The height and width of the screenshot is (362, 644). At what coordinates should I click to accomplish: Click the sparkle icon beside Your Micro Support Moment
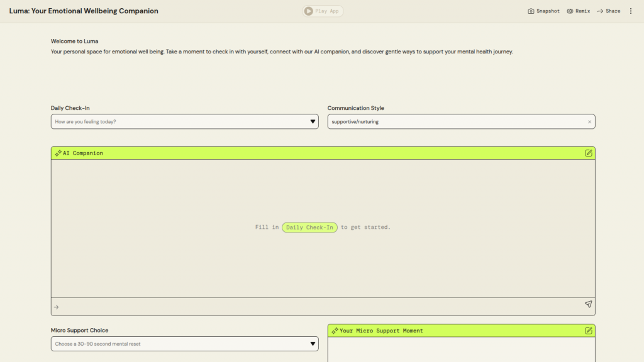(x=335, y=331)
